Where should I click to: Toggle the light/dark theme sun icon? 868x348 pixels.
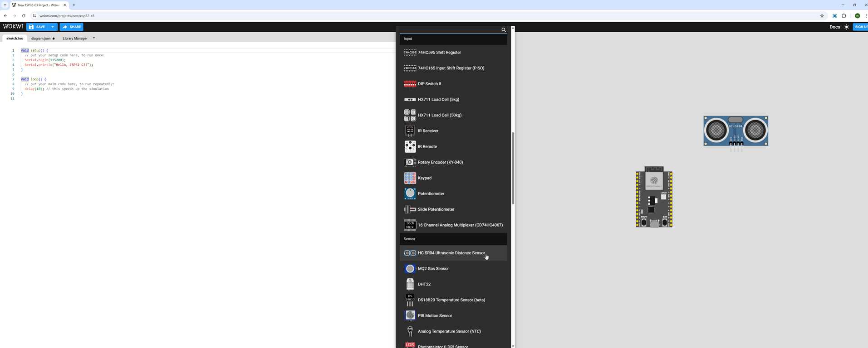pyautogui.click(x=847, y=27)
